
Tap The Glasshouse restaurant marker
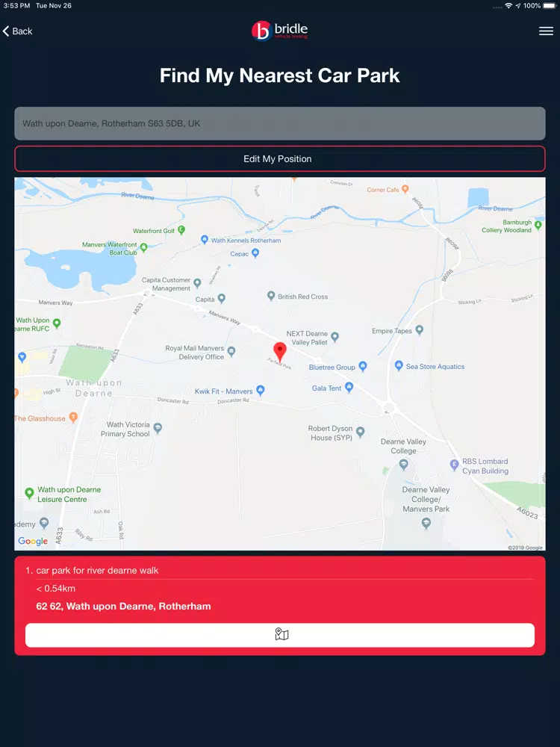pyautogui.click(x=73, y=418)
